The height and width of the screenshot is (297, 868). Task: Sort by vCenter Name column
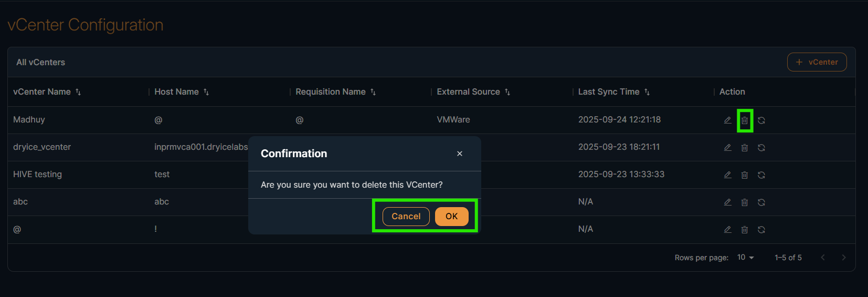coord(78,92)
